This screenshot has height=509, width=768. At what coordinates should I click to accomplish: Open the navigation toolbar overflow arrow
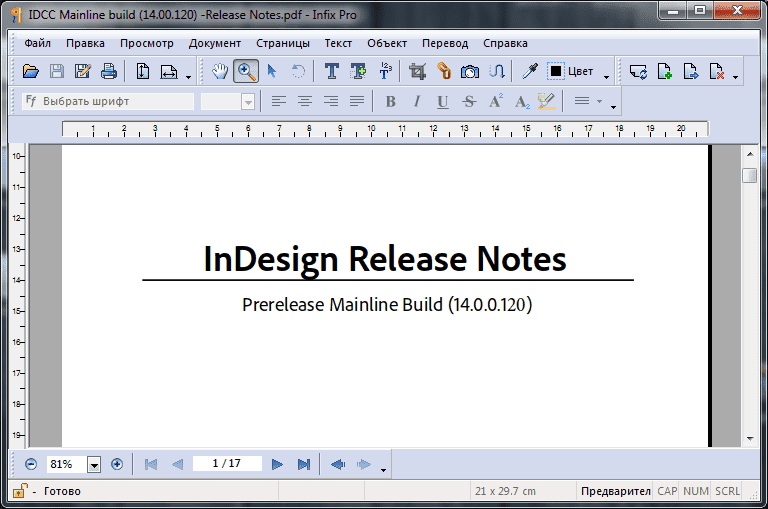384,470
